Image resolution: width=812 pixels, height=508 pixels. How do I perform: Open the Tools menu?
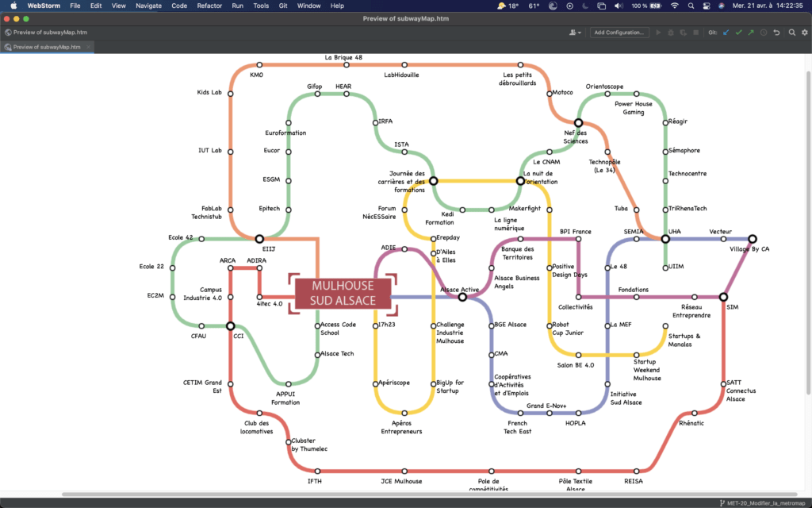(x=261, y=6)
